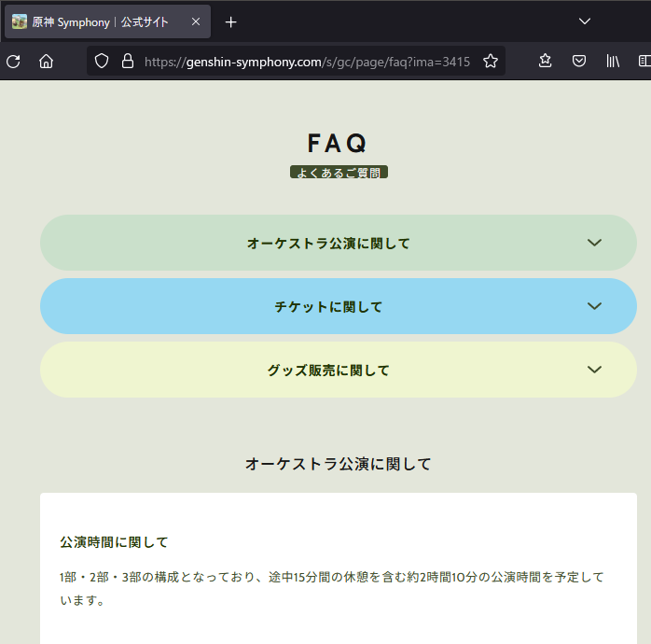Open the bookmarks star-tray toolbar icon

click(545, 61)
